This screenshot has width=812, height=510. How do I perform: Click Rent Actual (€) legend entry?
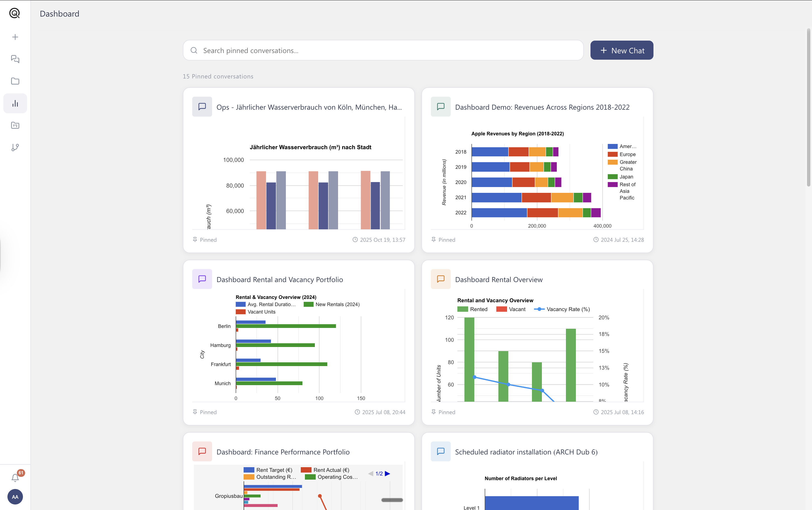325,470
